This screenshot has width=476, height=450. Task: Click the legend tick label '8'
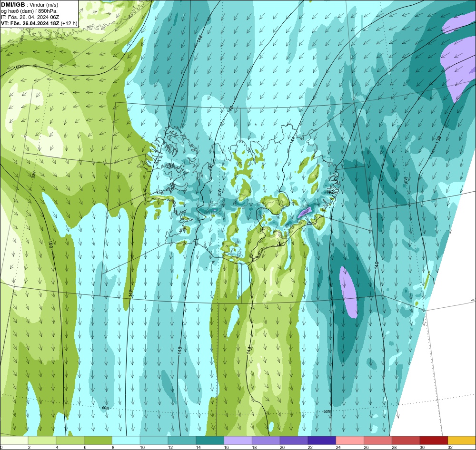pos(113,447)
